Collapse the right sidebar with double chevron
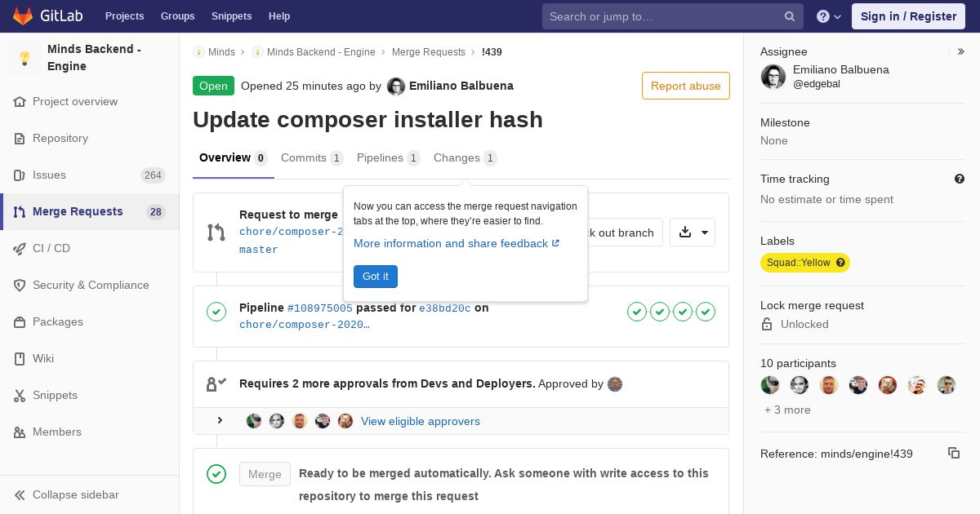 pyautogui.click(x=961, y=51)
